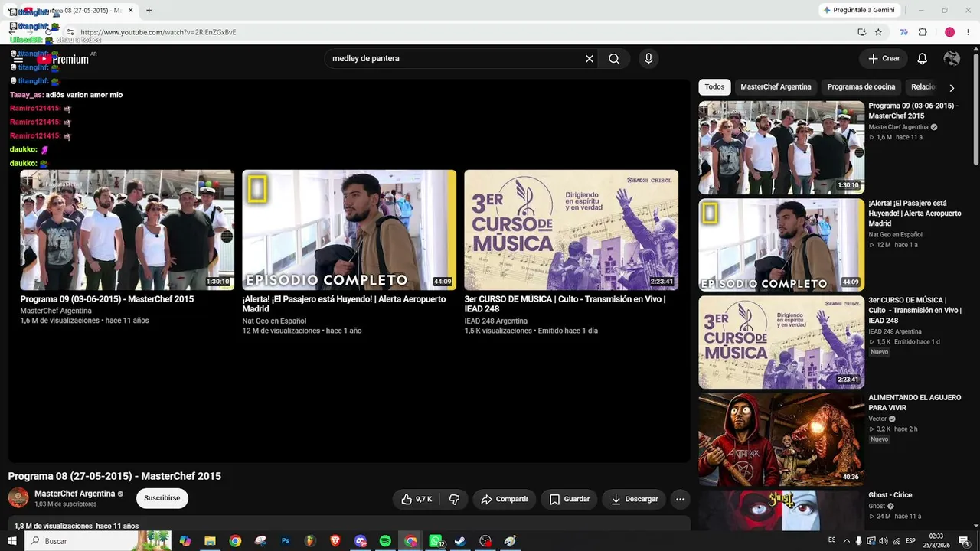The height and width of the screenshot is (551, 980).
Task: Like the video with 9,7 K likes
Action: 416,499
